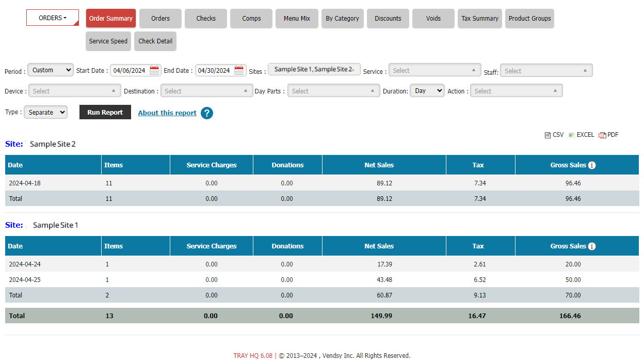Image resolution: width=644 pixels, height=362 pixels.
Task: Open the Tax Summary tab
Action: point(480,19)
